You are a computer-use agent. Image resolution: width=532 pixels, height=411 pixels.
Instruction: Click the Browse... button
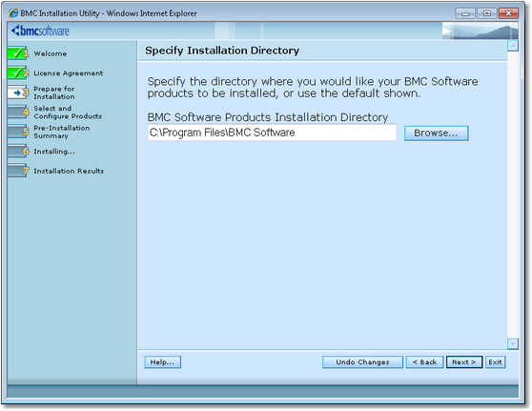point(437,134)
